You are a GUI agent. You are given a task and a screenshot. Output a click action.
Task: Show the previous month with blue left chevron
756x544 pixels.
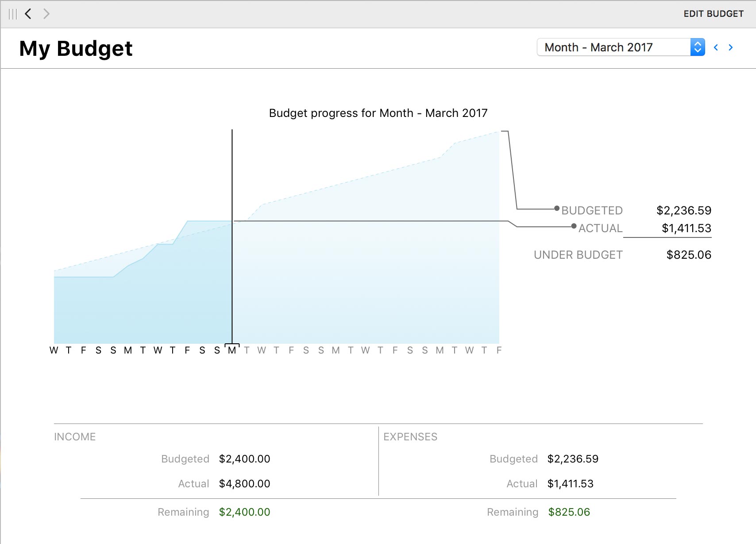[x=716, y=47]
